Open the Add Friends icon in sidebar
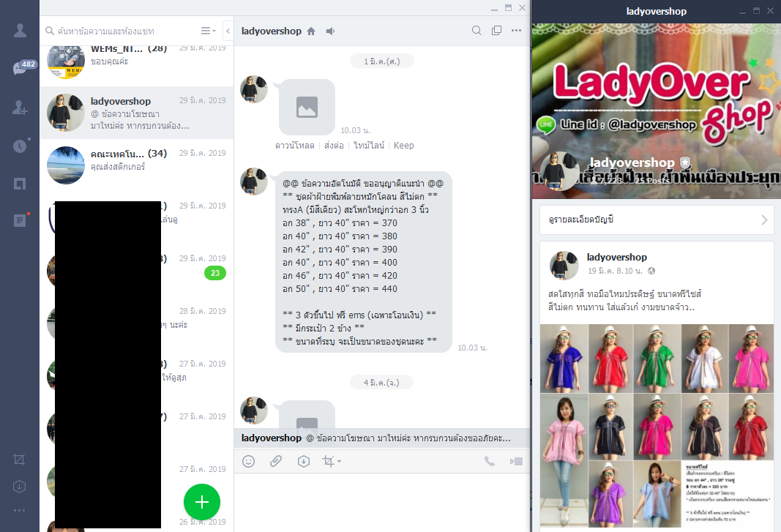 (x=20, y=107)
